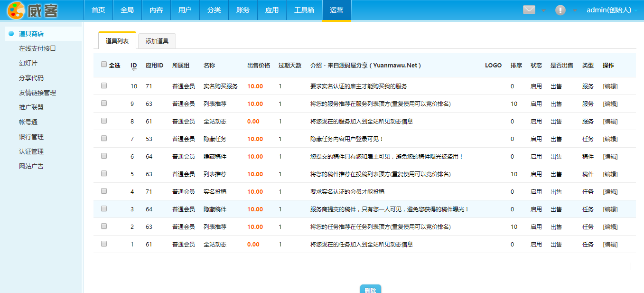Click the 隐藏任务 name cell
644x293 pixels.
(215, 139)
